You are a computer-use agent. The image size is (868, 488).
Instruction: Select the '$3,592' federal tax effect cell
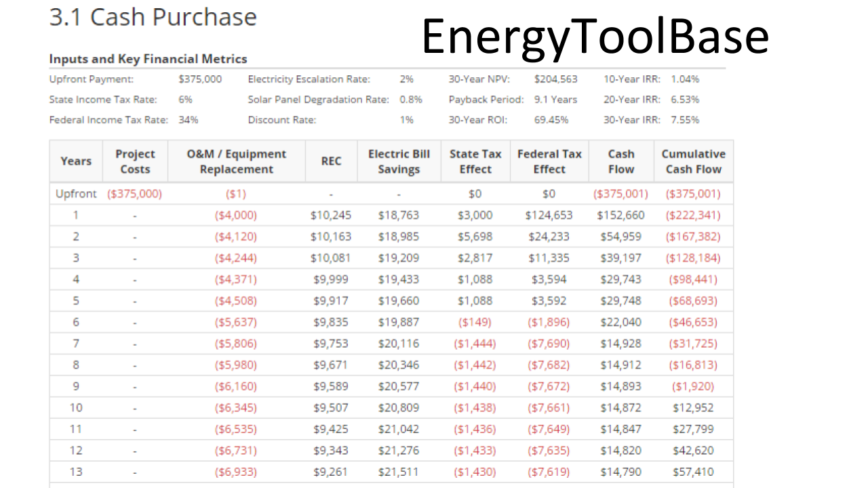[549, 301]
